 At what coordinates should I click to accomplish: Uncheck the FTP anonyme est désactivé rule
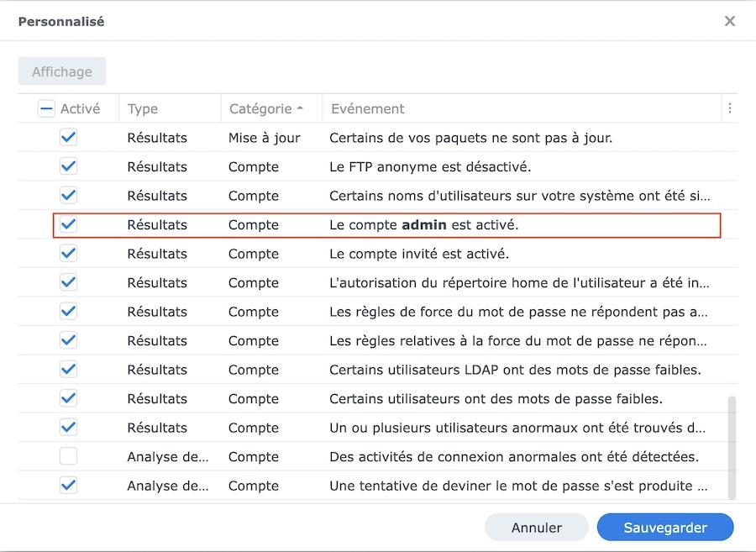coord(68,166)
